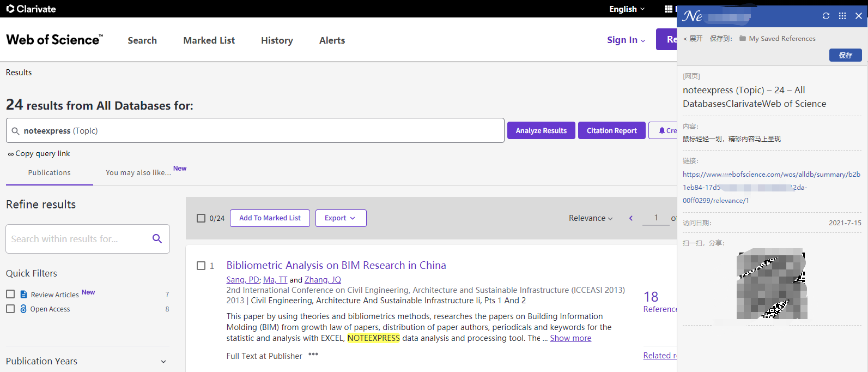Click the Related records link
Viewport: 868px width, 372px height.
coord(660,356)
